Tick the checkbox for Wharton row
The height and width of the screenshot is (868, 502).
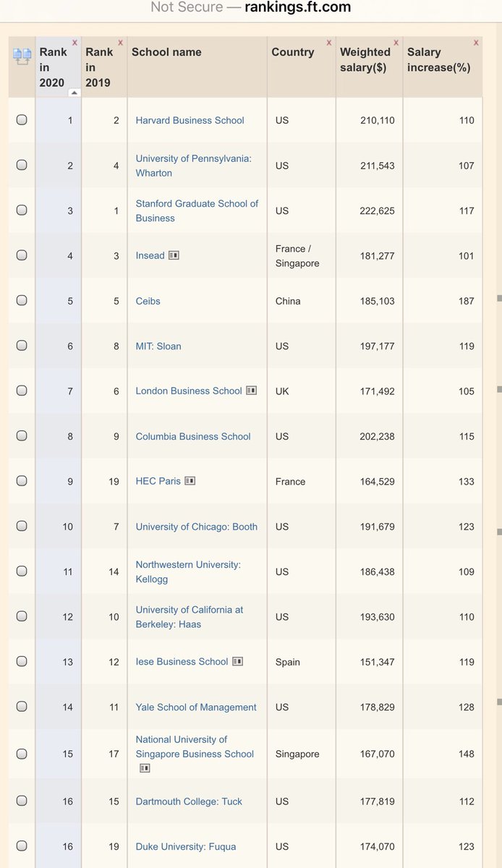click(x=22, y=165)
